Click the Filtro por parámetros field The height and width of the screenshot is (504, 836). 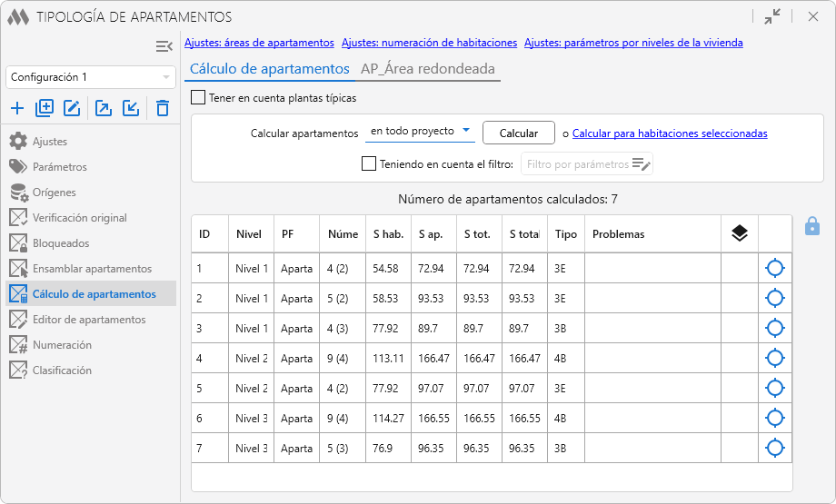click(578, 164)
